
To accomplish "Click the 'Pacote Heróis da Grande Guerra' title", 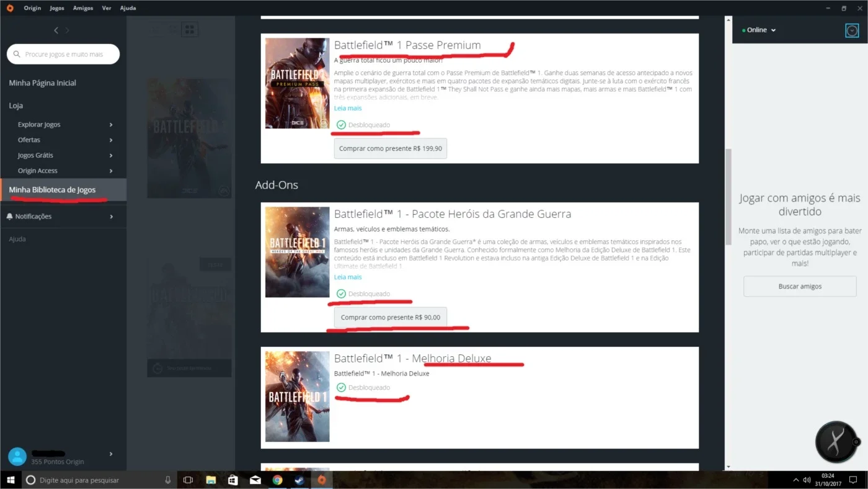I will click(x=453, y=214).
